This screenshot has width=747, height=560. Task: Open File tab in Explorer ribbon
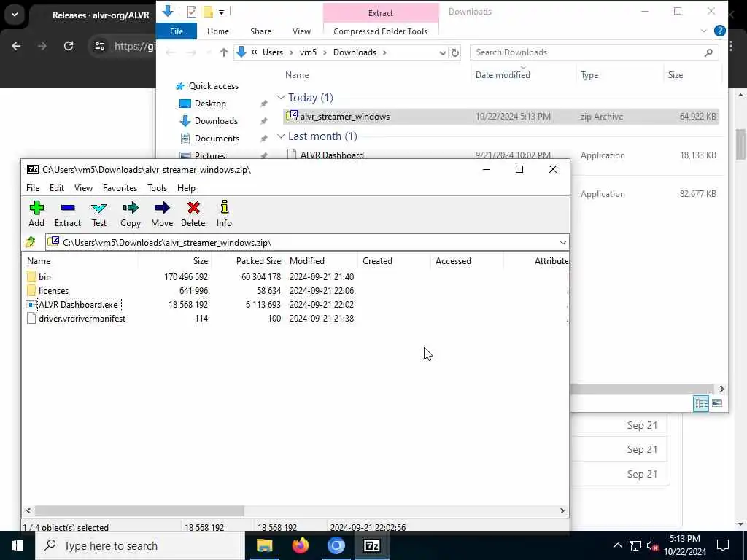(x=177, y=31)
